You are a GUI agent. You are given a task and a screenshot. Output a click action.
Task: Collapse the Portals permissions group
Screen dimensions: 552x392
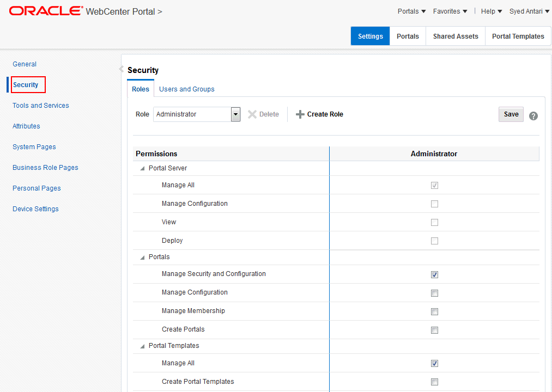pyautogui.click(x=143, y=257)
